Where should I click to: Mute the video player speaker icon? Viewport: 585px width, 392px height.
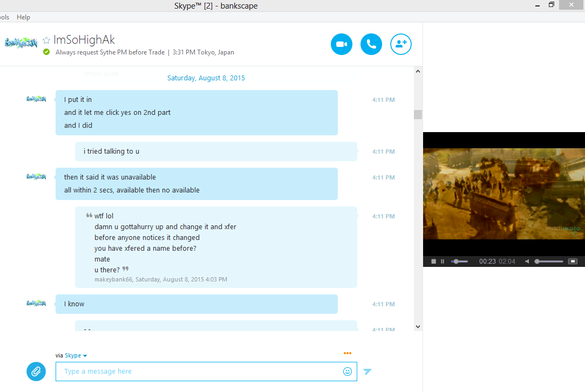[x=527, y=262]
